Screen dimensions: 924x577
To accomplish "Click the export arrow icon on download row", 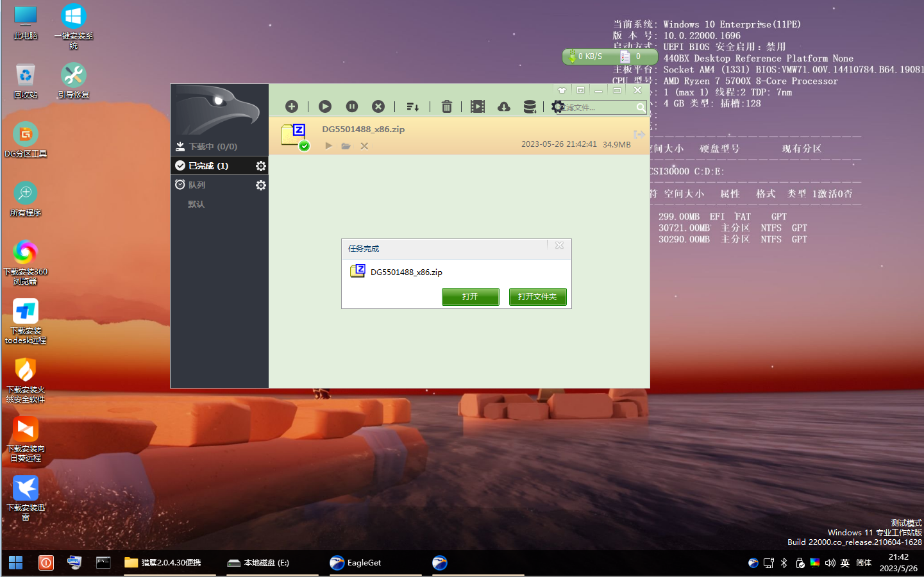I will [x=639, y=134].
